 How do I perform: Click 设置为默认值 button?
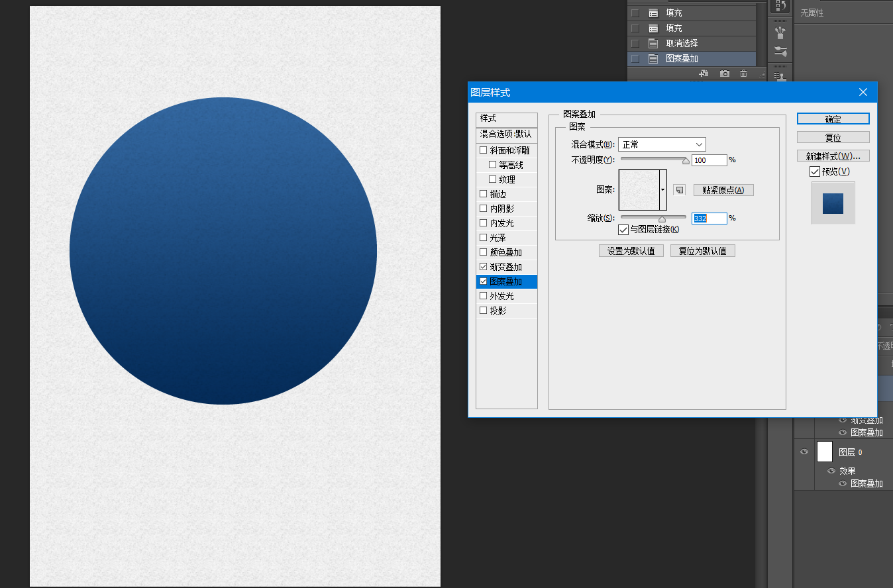point(631,251)
